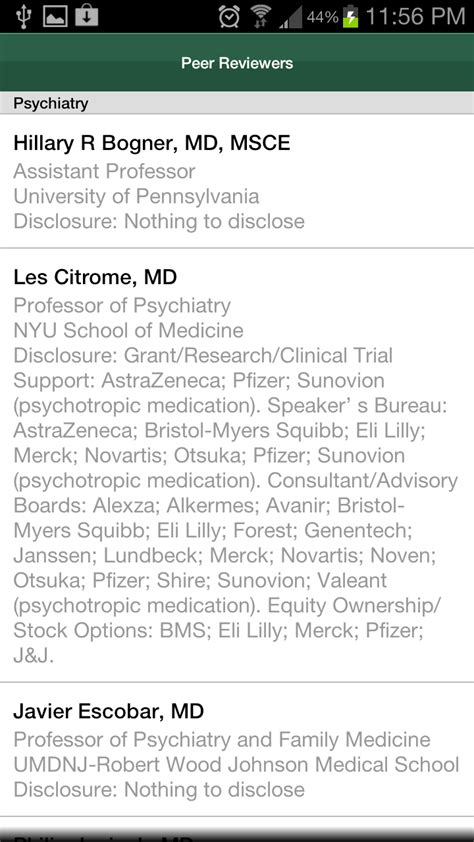Viewport: 474px width, 842px height.
Task: Tap NYU School of Medicine affiliation
Action: point(128,330)
